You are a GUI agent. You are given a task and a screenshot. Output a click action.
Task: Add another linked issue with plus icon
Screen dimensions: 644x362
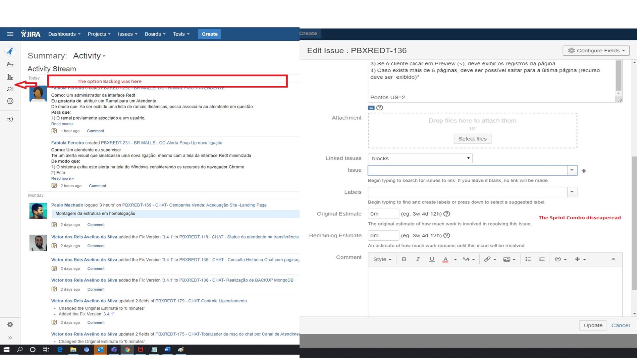[584, 171]
